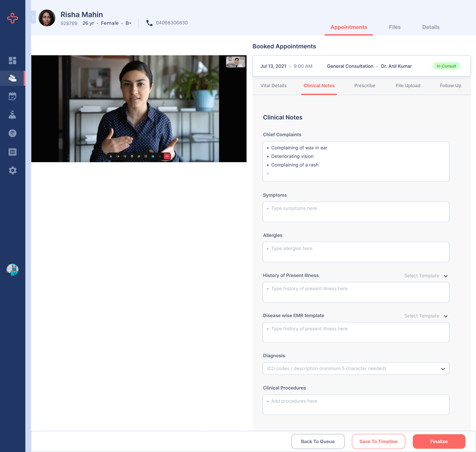Click the Finalize button
476x452 pixels.
tap(439, 441)
